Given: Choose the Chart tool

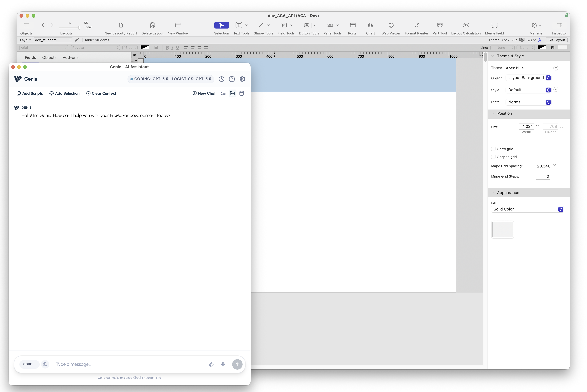Looking at the screenshot, I should point(370,25).
